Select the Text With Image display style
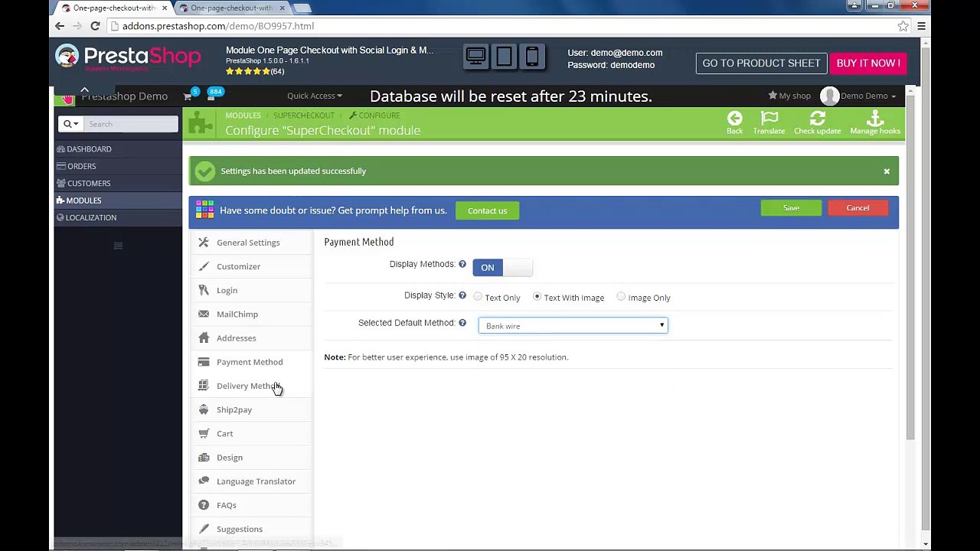The width and height of the screenshot is (980, 551). tap(537, 297)
